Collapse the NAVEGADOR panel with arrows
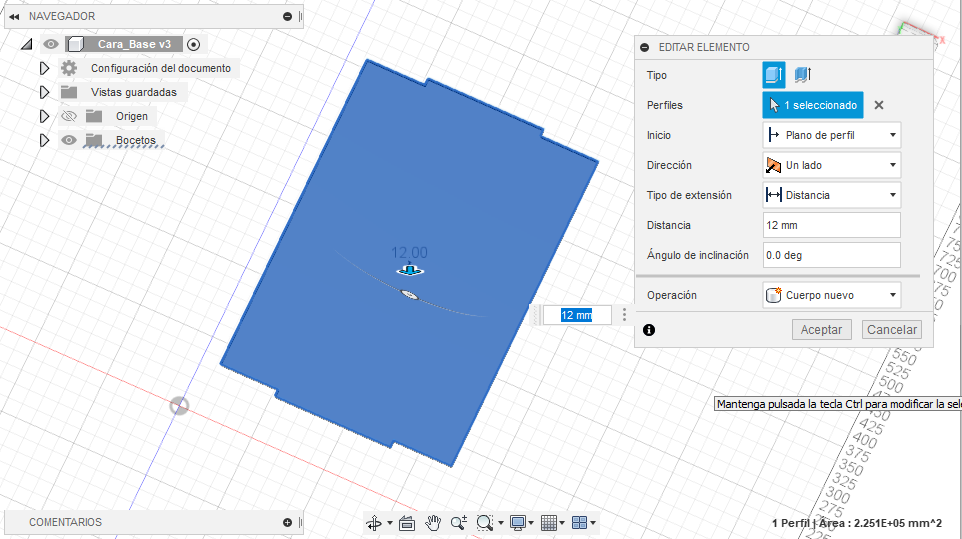 [x=13, y=17]
